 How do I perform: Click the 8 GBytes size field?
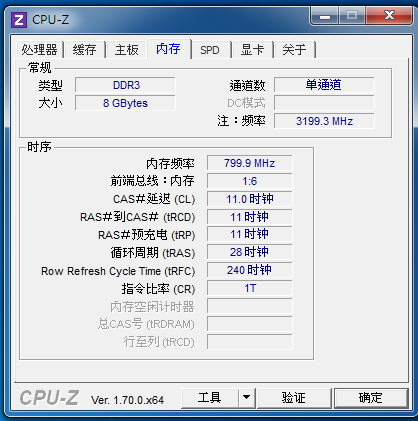[125, 103]
